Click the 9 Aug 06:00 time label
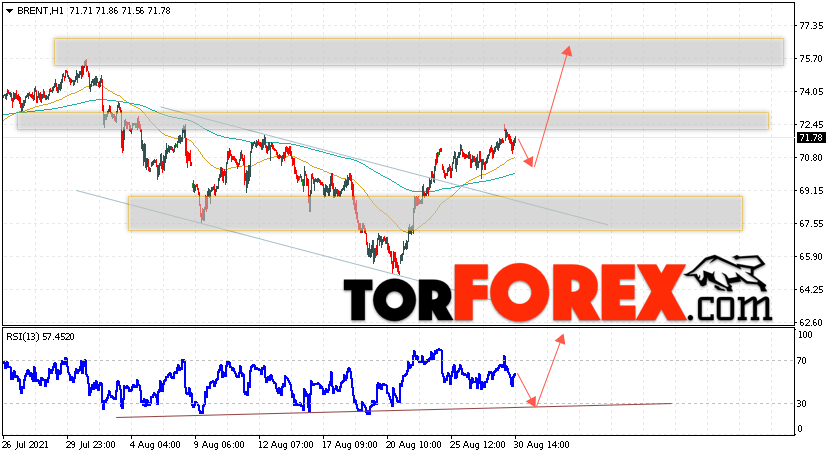This screenshot has height=456, width=834. [219, 444]
